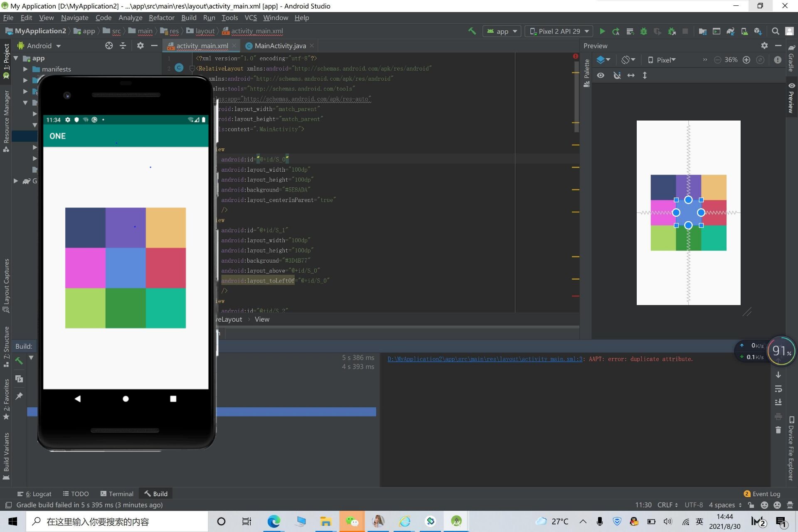Zoom in the layout preview
This screenshot has height=532, width=798.
click(746, 60)
